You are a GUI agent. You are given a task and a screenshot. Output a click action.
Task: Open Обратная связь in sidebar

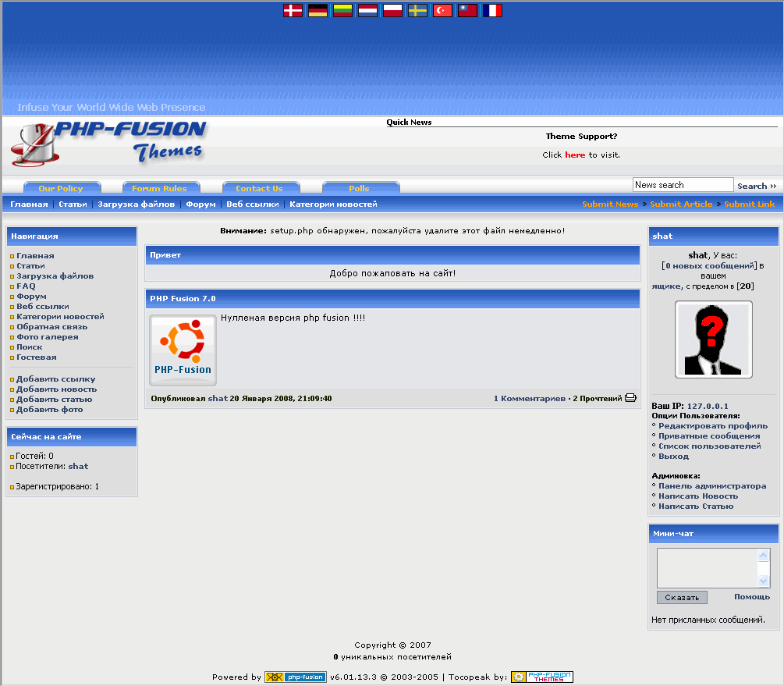(x=52, y=327)
